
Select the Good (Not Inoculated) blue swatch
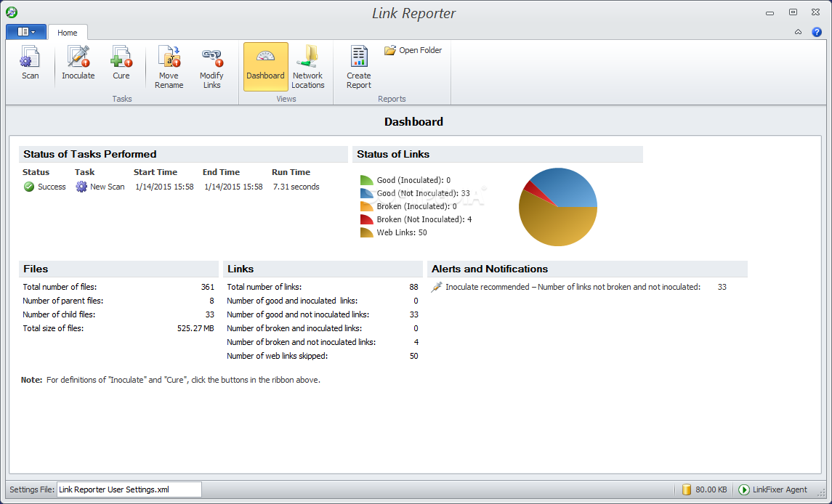pyautogui.click(x=367, y=194)
